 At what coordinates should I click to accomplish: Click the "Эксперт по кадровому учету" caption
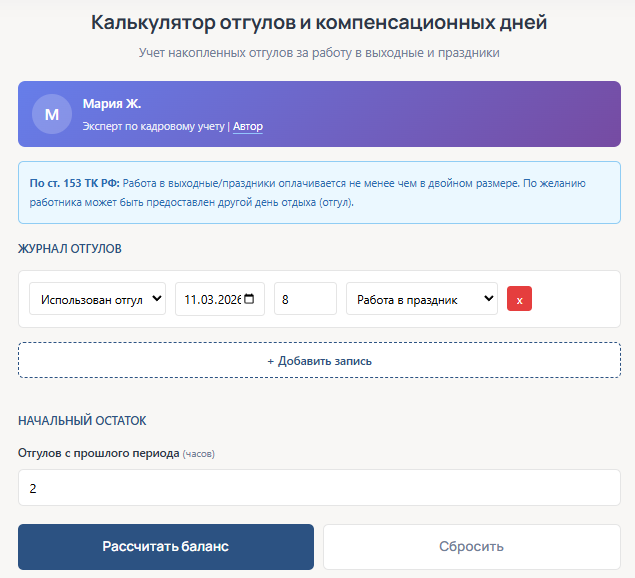coord(154,127)
